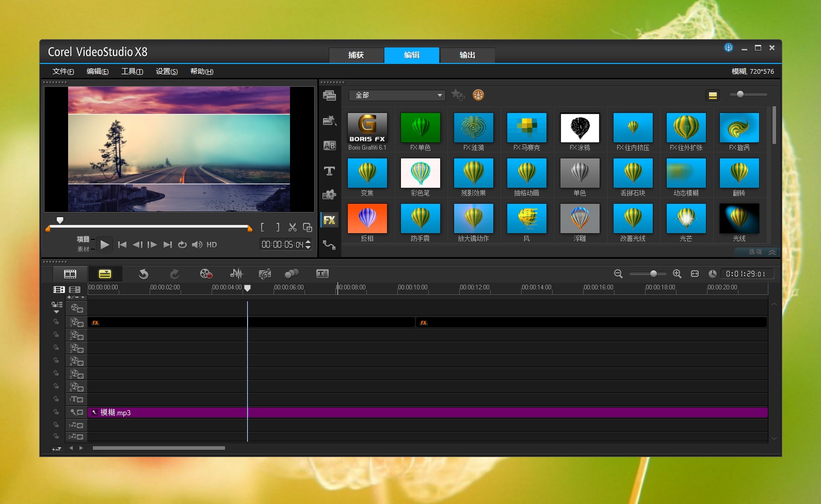
Task: Open the volume control speaker
Action: click(x=197, y=245)
